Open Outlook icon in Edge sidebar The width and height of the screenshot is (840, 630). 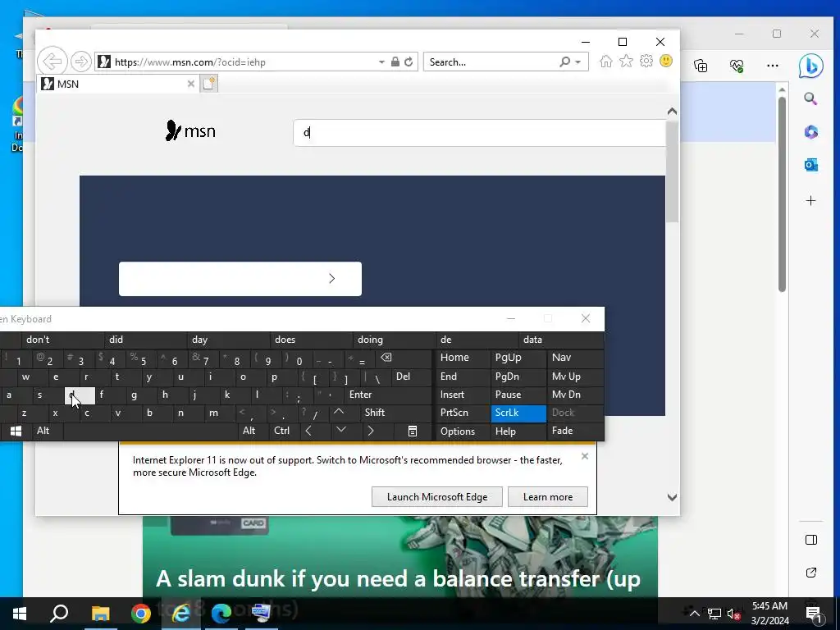[x=810, y=165]
